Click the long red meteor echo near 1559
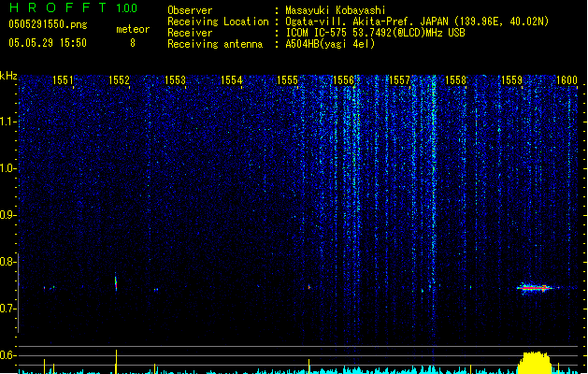This screenshot has height=374, width=588. pyautogui.click(x=535, y=288)
